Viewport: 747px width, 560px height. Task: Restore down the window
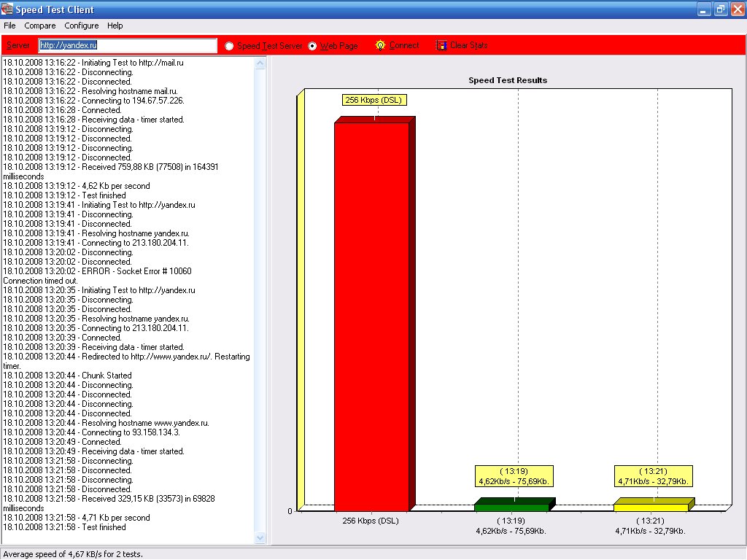[720, 9]
